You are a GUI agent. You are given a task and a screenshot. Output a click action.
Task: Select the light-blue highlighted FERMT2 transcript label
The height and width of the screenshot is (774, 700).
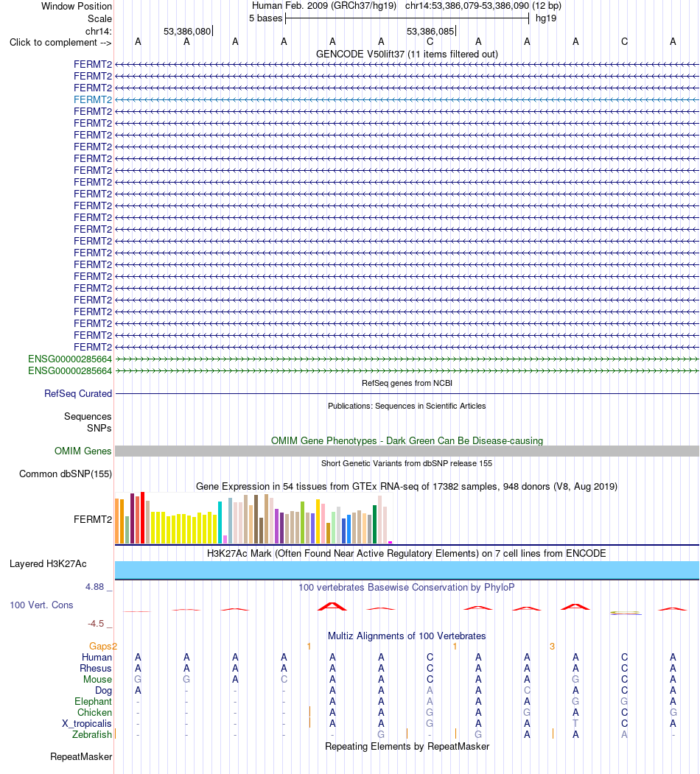93,99
